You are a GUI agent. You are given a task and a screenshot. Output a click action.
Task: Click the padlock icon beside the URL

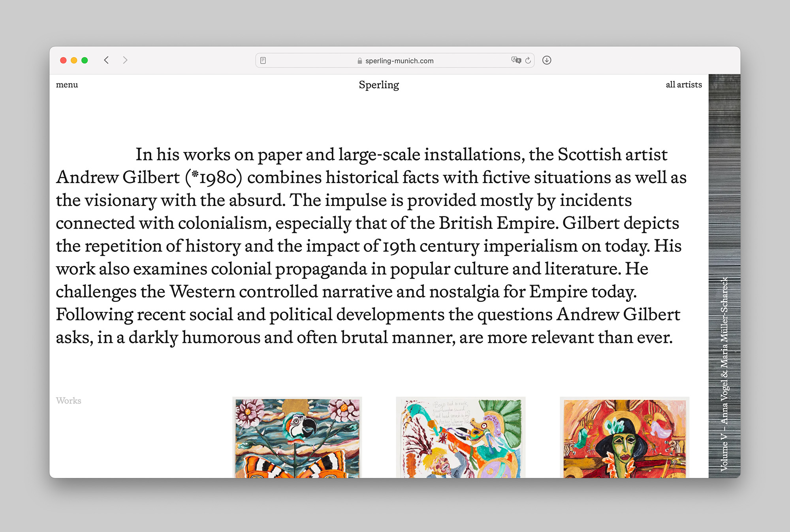pos(359,61)
